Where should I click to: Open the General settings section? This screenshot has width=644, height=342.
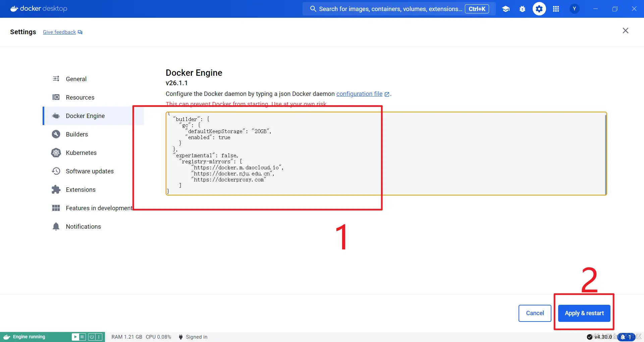tap(94, 79)
